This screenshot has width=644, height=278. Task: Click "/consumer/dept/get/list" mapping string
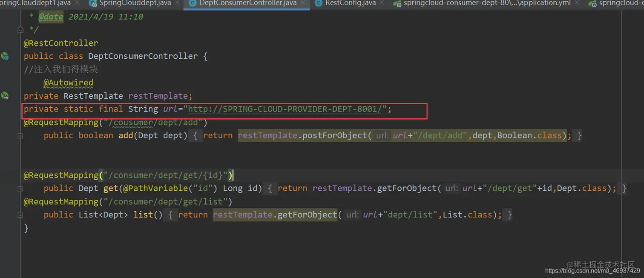[165, 201]
